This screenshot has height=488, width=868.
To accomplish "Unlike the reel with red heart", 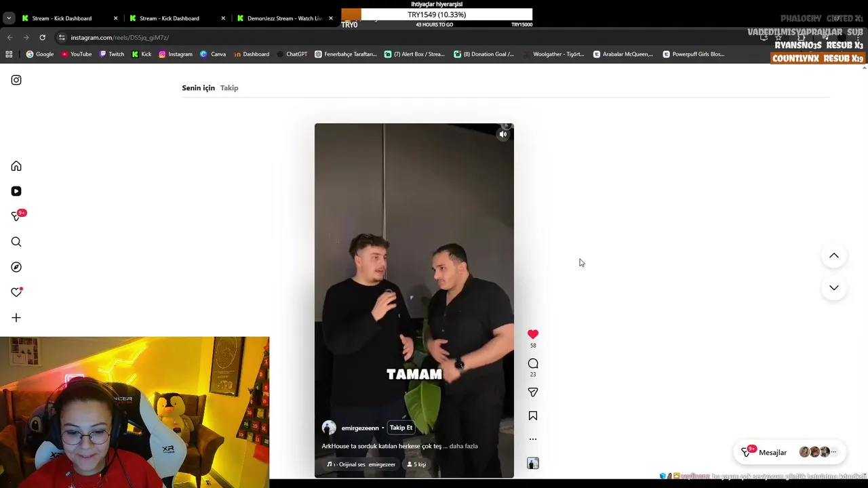I will click(533, 334).
